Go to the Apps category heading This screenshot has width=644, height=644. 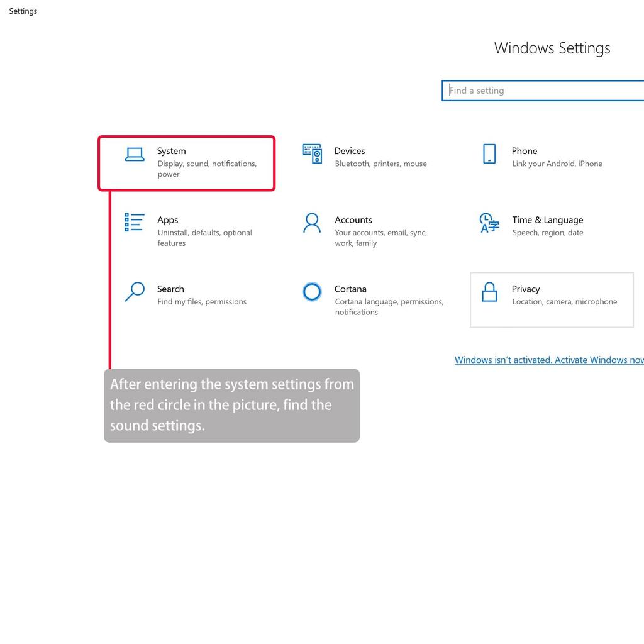click(168, 220)
